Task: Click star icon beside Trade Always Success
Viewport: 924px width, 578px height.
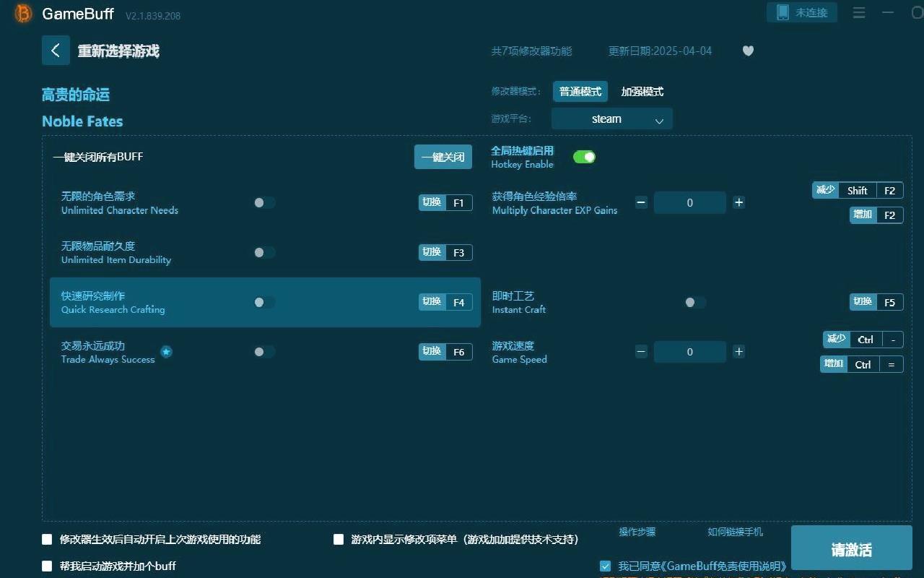Action: point(166,352)
